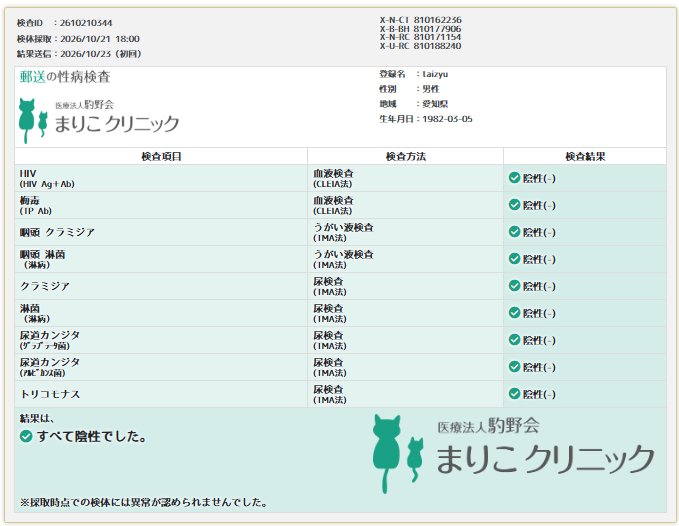Click the check icon in 梅毒 result row
The height and width of the screenshot is (526, 679).
coord(514,204)
